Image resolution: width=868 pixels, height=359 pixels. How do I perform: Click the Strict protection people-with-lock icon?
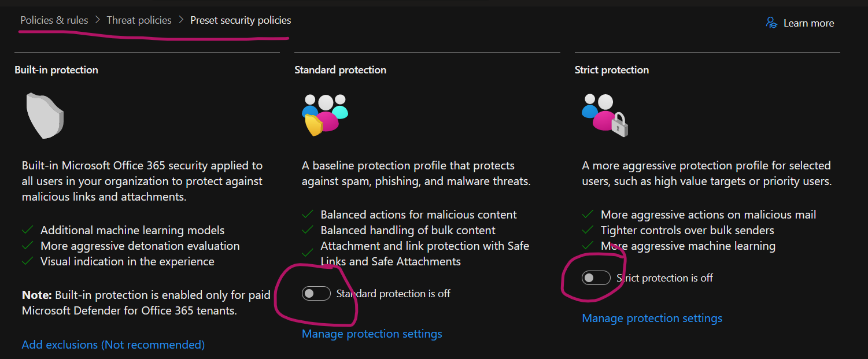click(x=605, y=115)
